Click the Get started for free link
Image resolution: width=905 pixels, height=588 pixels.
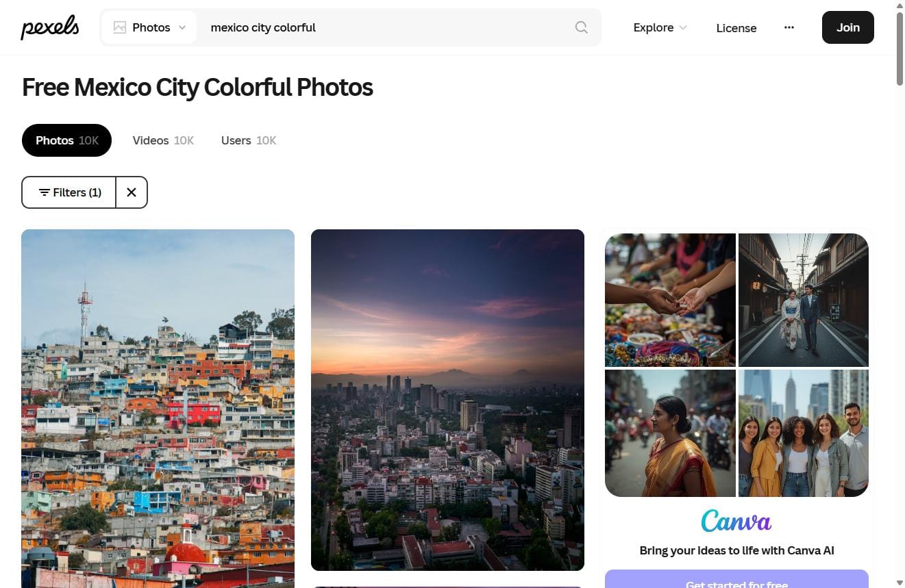(736, 583)
